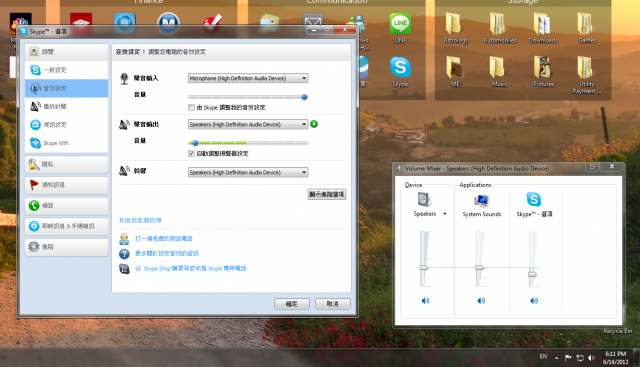Open the Skype Shop headsets link

point(191,268)
